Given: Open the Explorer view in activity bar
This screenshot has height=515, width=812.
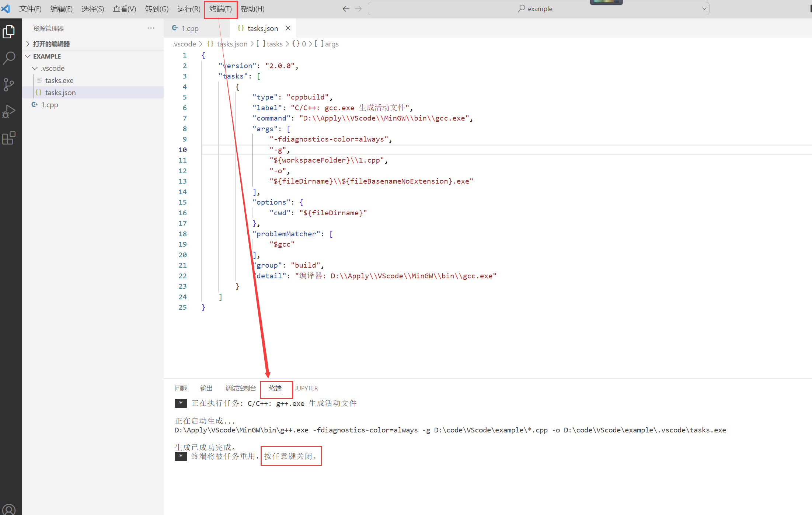Looking at the screenshot, I should [x=9, y=32].
